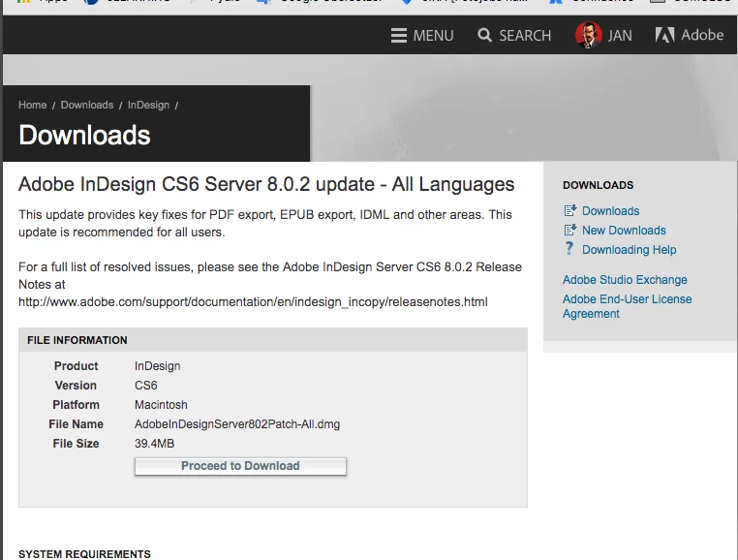Open the hamburger MENU icon

coord(399,35)
